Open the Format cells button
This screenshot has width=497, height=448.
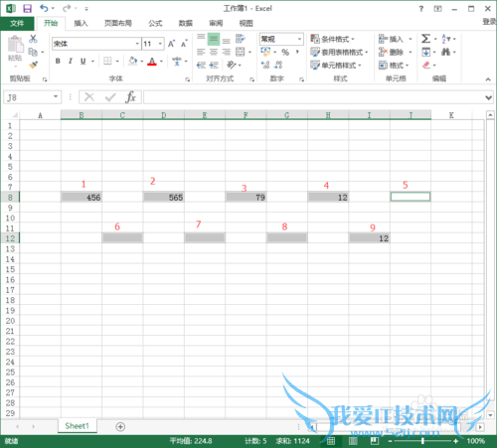pyautogui.click(x=394, y=65)
